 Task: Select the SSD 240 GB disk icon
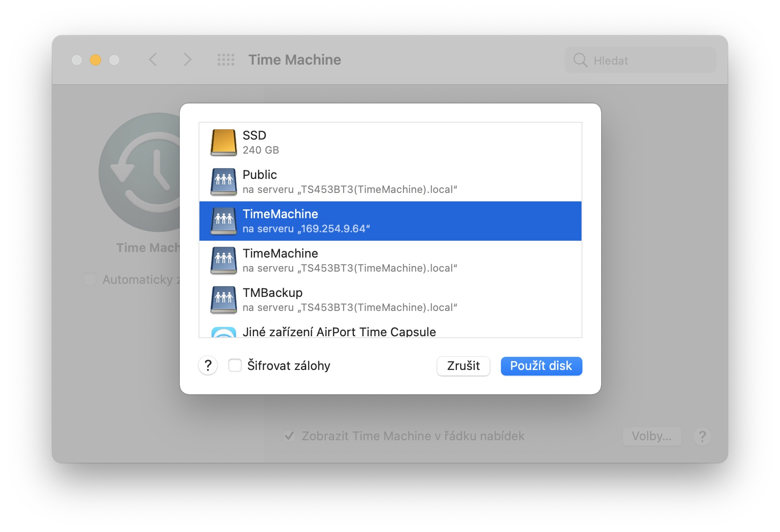pos(223,142)
